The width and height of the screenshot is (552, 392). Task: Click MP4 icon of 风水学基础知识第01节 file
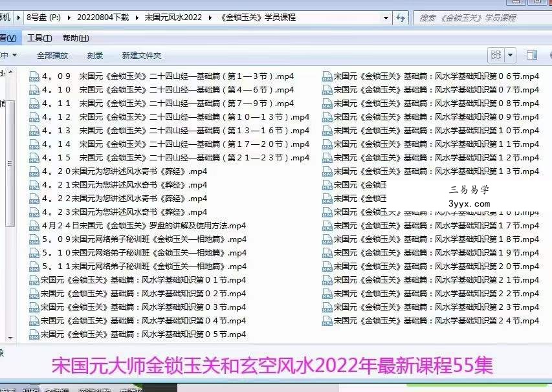[x=34, y=281]
